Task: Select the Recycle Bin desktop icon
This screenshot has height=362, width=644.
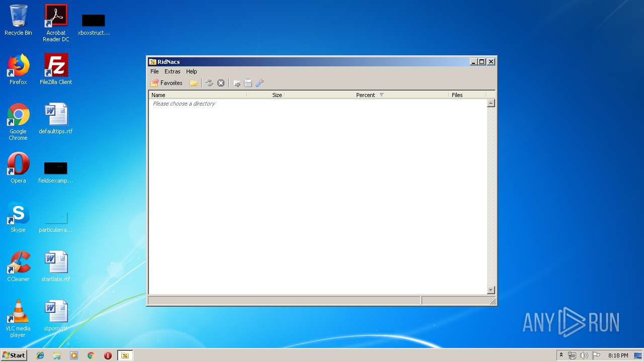Action: (x=18, y=21)
